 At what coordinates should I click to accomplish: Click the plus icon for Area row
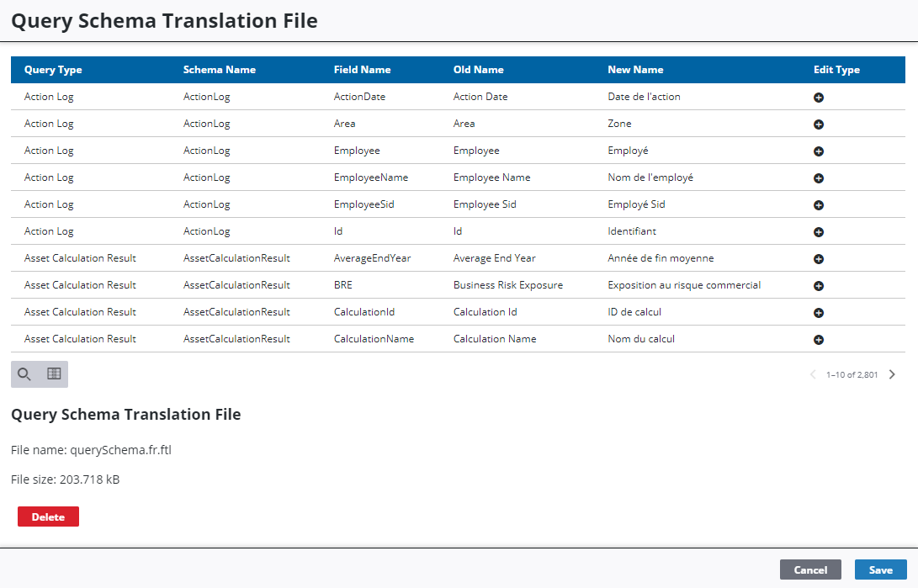[x=818, y=124]
